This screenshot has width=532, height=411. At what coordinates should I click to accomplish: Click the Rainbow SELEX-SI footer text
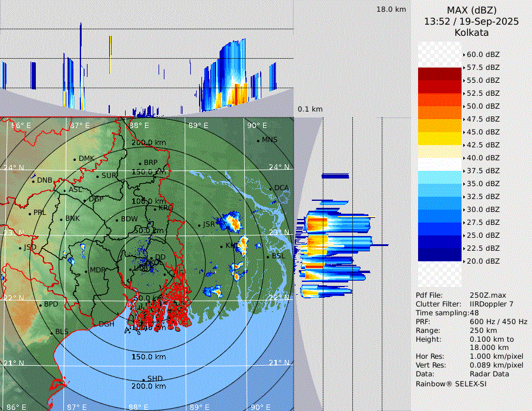coord(451,384)
